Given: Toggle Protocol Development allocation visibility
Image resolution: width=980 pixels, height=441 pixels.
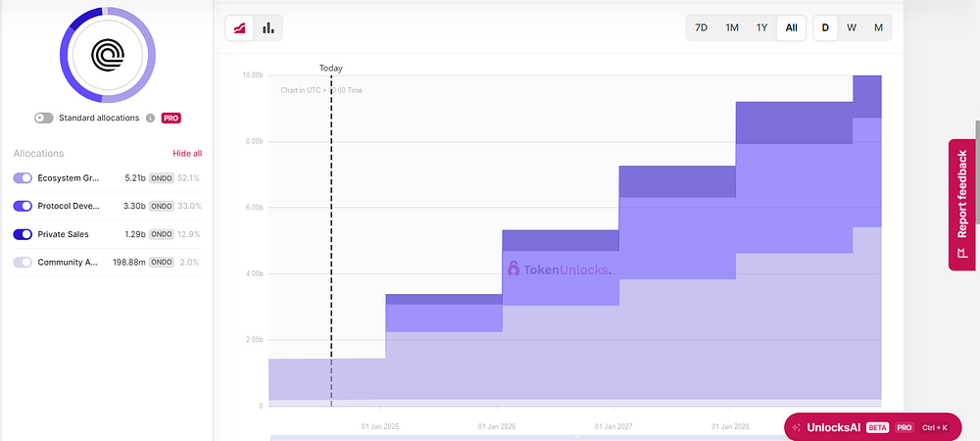Looking at the screenshot, I should click(23, 206).
